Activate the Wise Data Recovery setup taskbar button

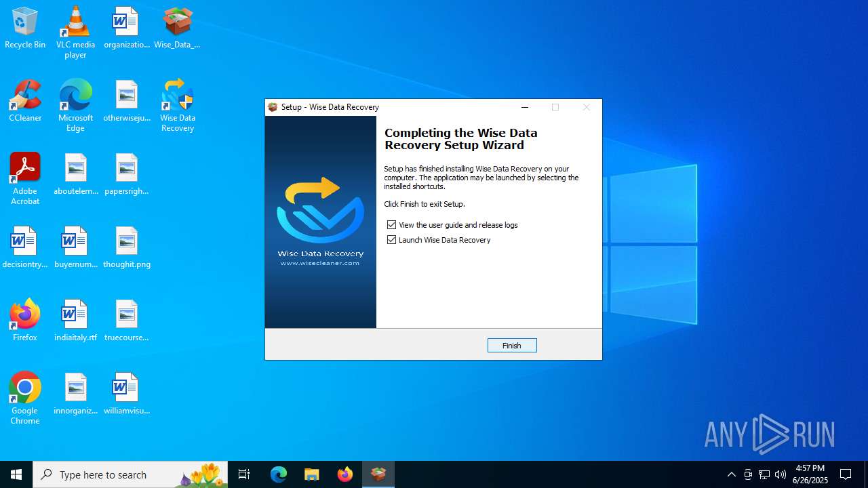click(378, 474)
